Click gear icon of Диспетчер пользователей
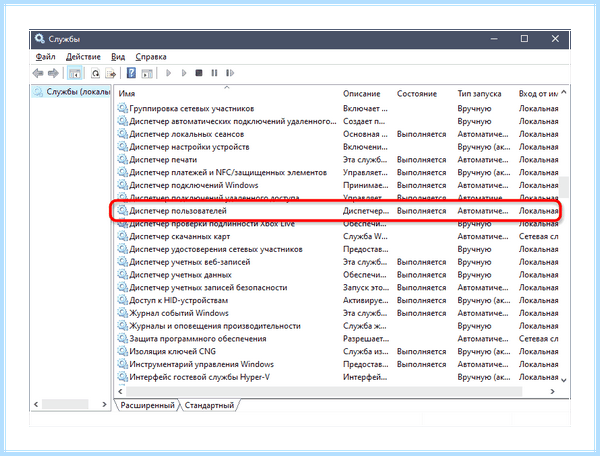This screenshot has width=600, height=456. (x=122, y=210)
